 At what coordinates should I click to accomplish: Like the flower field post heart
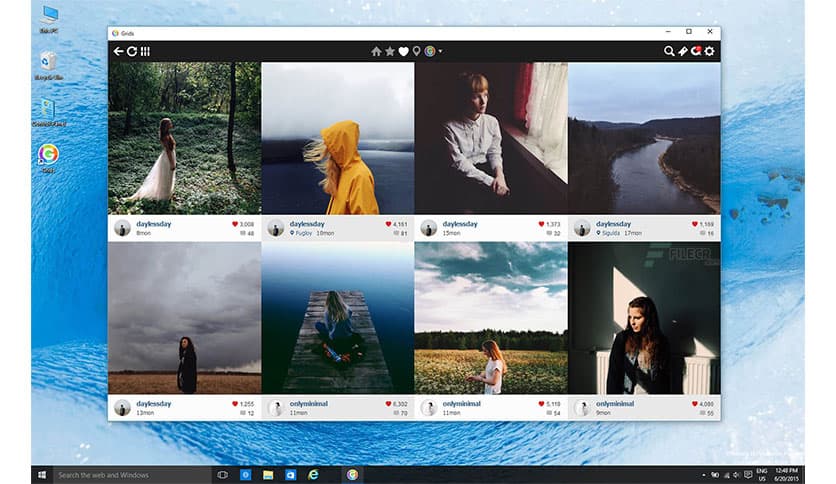coord(541,404)
